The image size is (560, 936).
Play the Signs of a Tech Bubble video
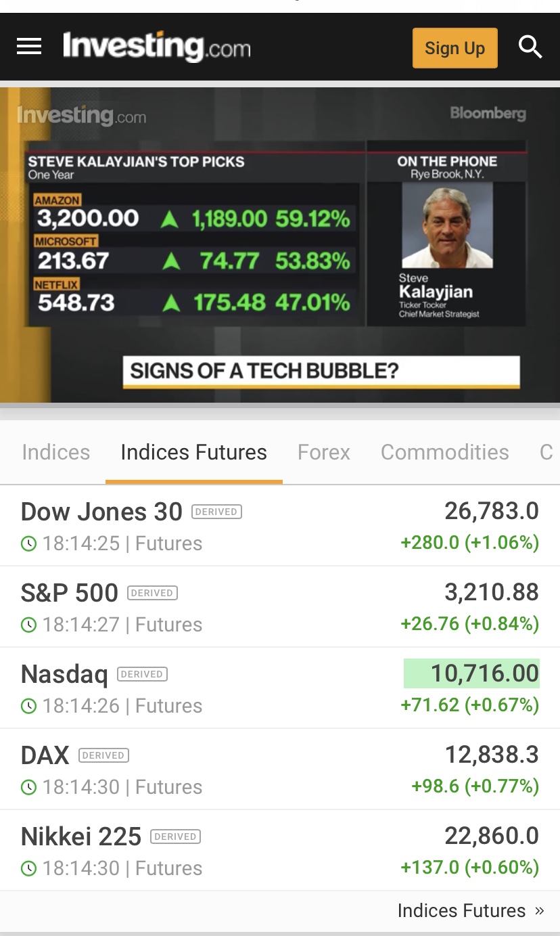coord(279,245)
